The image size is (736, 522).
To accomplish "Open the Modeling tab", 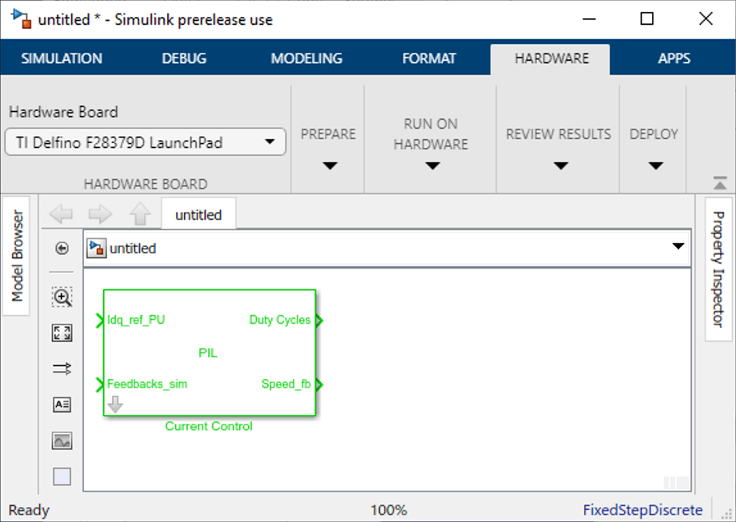I will [x=306, y=58].
